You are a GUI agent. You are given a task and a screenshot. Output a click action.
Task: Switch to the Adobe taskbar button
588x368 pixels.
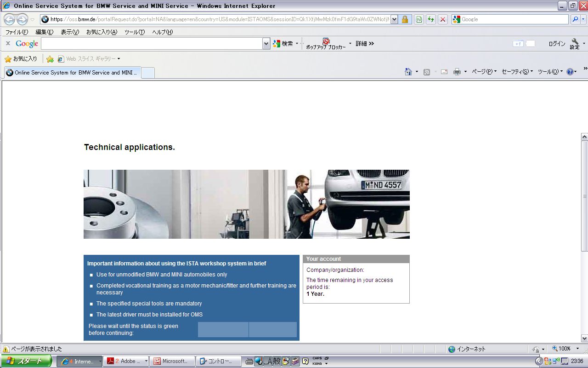pyautogui.click(x=125, y=361)
